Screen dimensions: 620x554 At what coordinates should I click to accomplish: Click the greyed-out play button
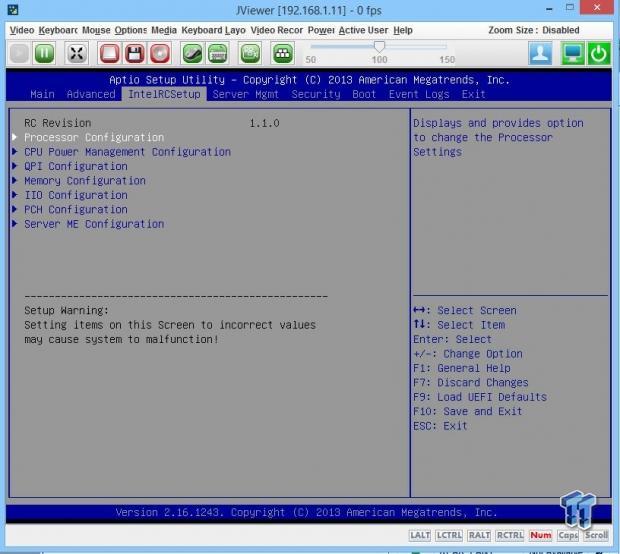(x=19, y=53)
